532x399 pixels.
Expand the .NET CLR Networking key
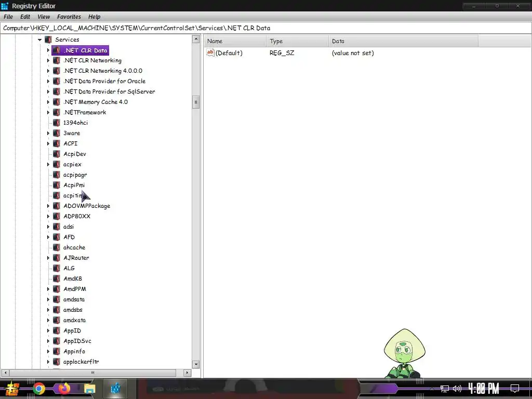[48, 60]
